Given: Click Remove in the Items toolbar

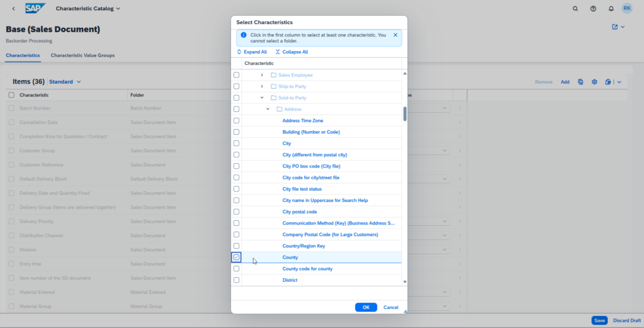Looking at the screenshot, I should 543,82.
